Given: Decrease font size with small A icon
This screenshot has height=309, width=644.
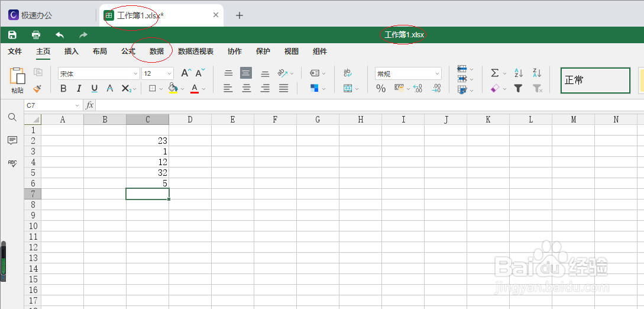Looking at the screenshot, I should (200, 73).
